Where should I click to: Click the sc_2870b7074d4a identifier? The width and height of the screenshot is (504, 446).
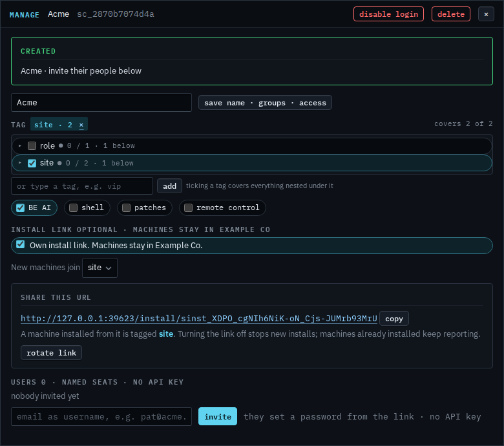[x=116, y=14]
